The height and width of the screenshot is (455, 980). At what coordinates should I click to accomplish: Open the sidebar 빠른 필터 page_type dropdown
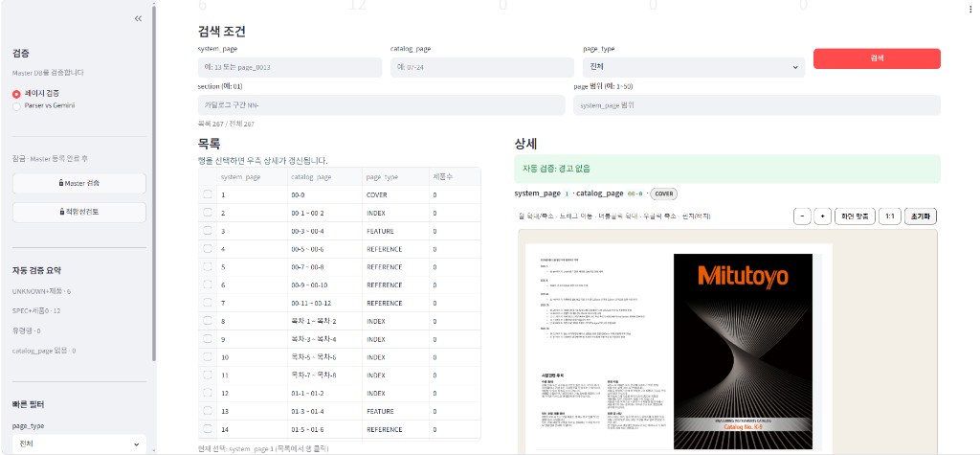click(79, 444)
